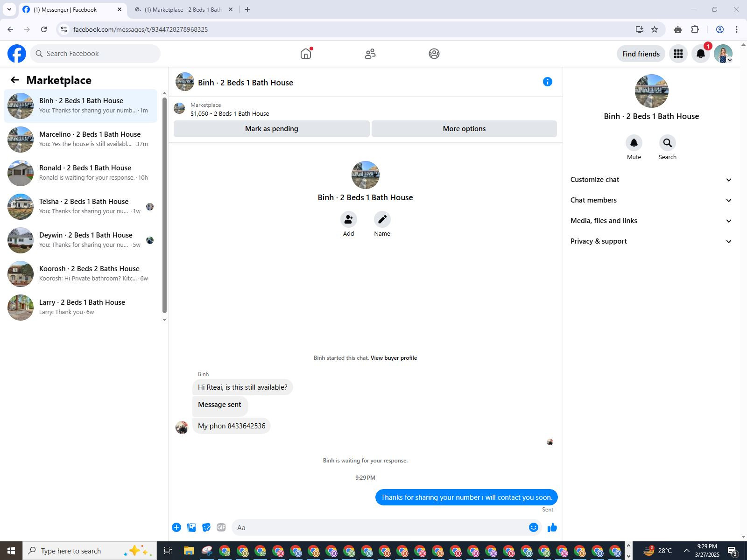Open the Facebook menu grid icon

pos(678,54)
